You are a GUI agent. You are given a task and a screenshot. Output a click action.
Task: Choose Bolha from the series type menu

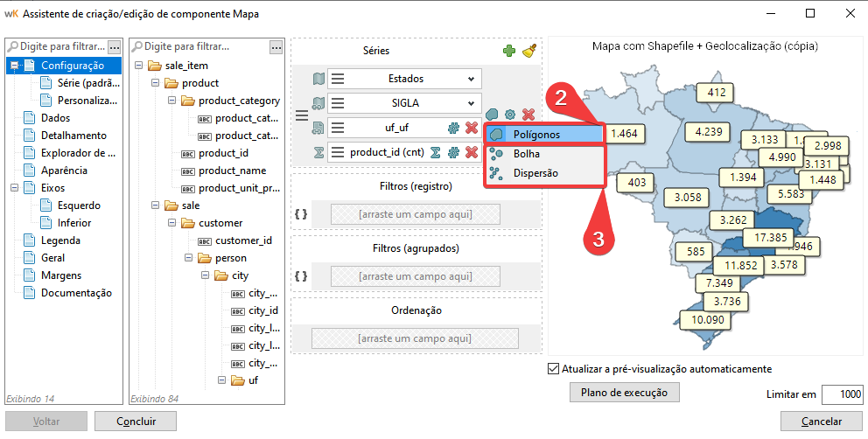click(x=527, y=154)
